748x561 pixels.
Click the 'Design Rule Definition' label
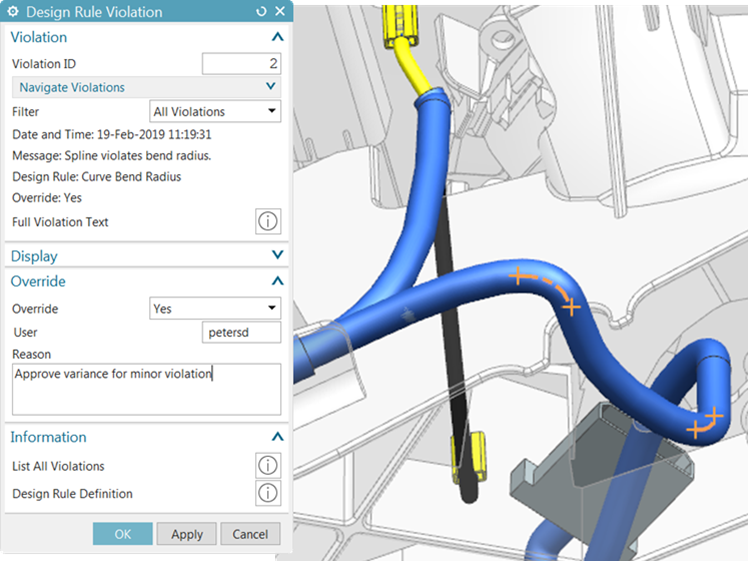click(73, 494)
